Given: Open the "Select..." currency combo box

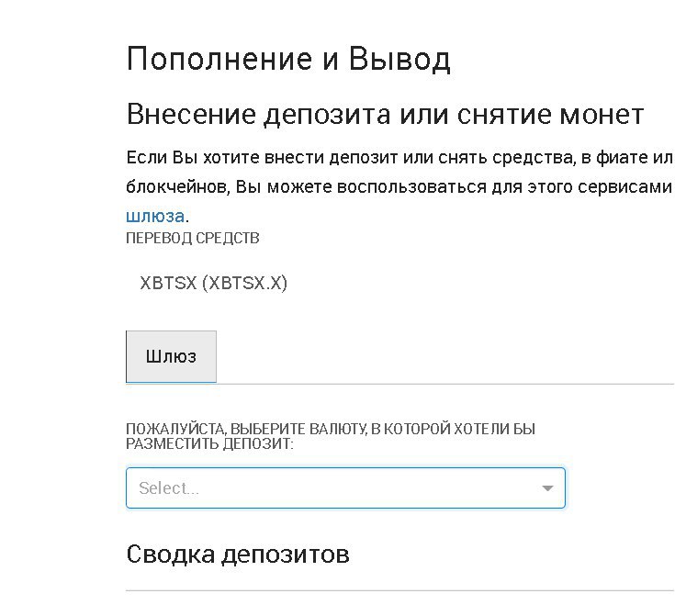Looking at the screenshot, I should [x=345, y=487].
